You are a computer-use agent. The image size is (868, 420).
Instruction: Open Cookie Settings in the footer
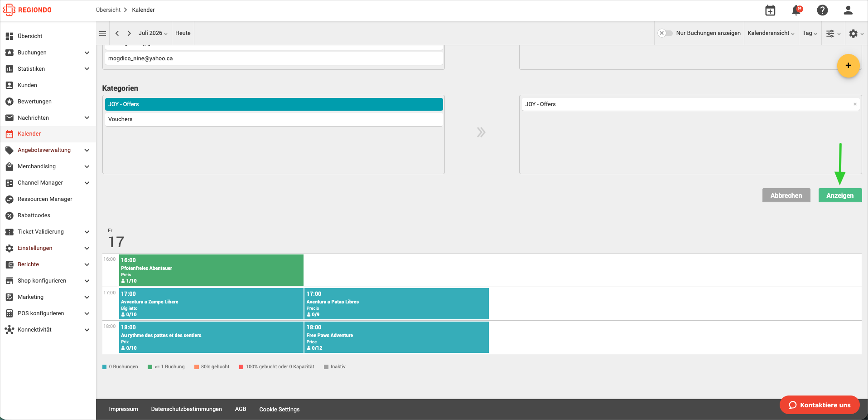(280, 410)
